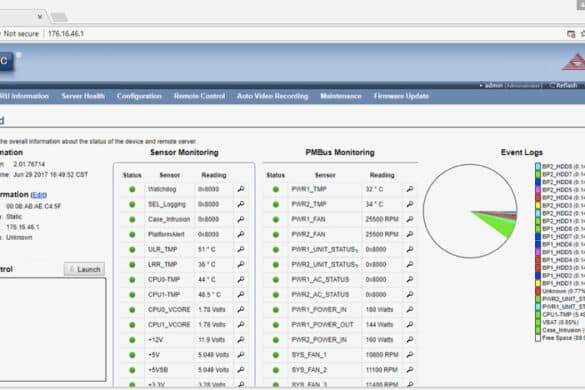Click the 5.048 Volts reading for +5VSB
Image resolution: width=585 pixels, height=390 pixels.
(x=213, y=370)
